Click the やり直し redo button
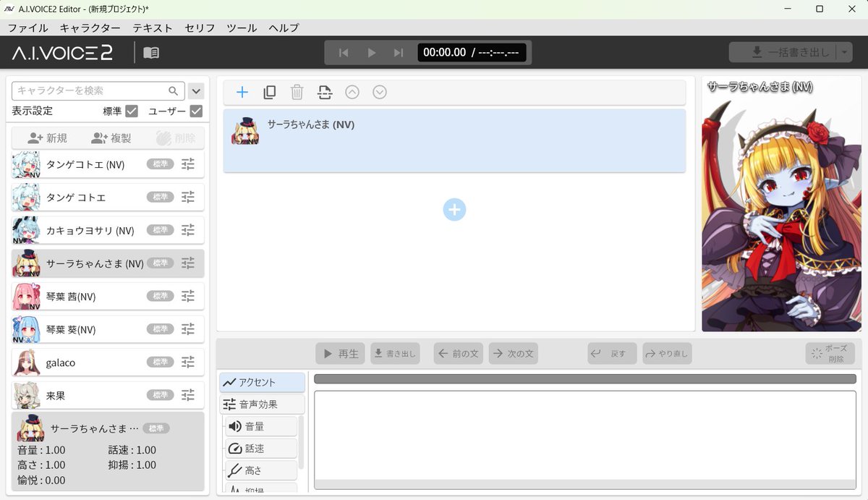The image size is (868, 500). (667, 354)
